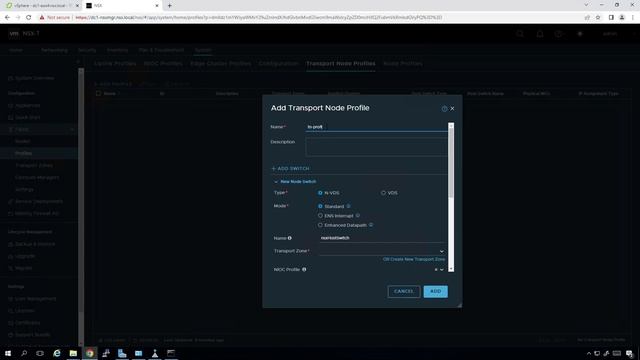Open the Windows taskbar search
Image resolution: width=640 pixels, height=360 pixels.
click(24, 353)
